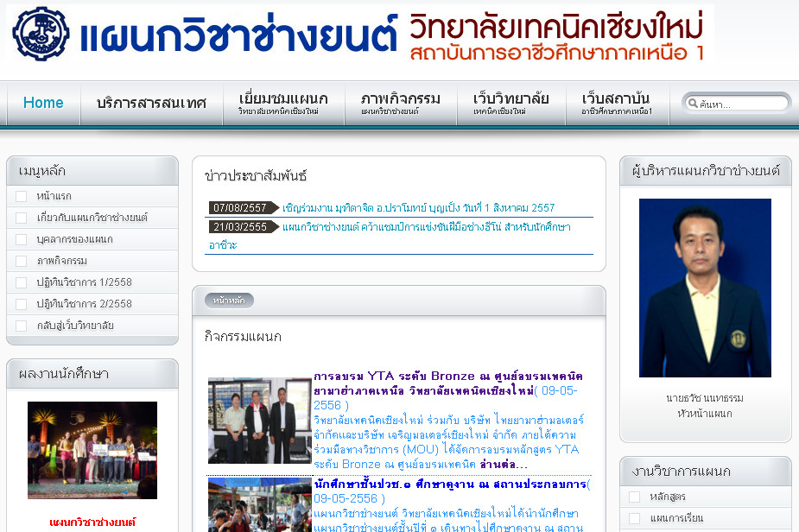Open หลักสูตร under งานวิชาการแผนก
This screenshot has width=799, height=532.
667,497
